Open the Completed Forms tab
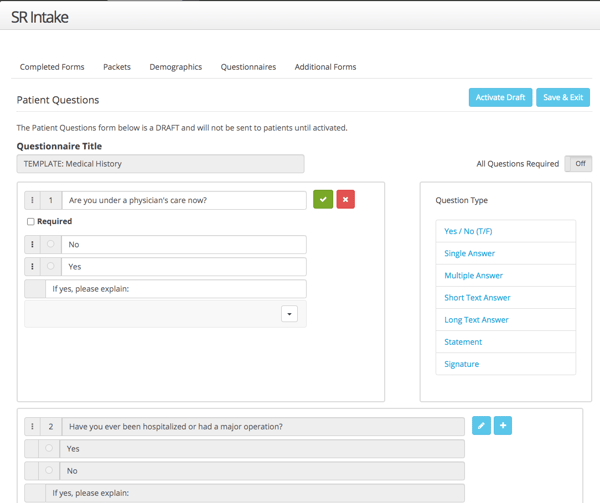The image size is (600, 503). (52, 67)
